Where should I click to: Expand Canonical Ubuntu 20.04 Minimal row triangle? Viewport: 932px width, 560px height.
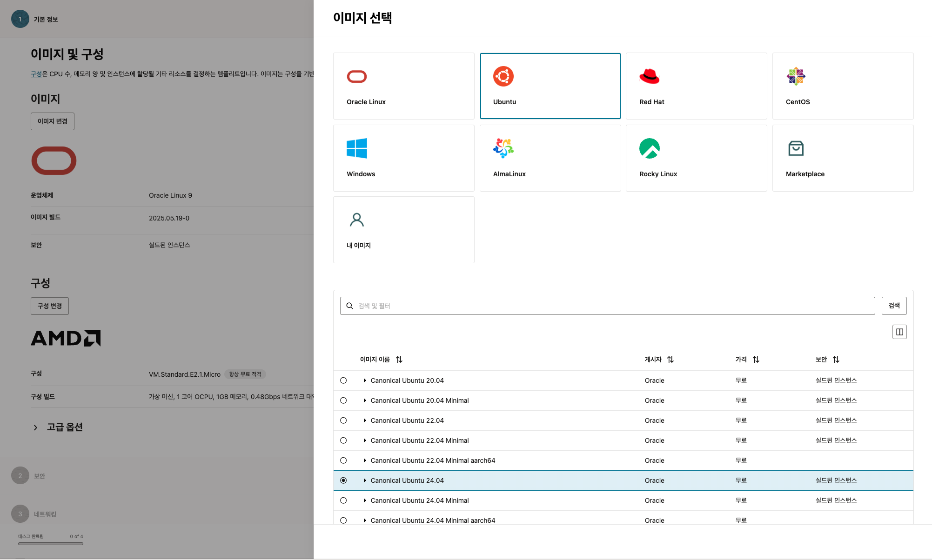[x=365, y=400]
